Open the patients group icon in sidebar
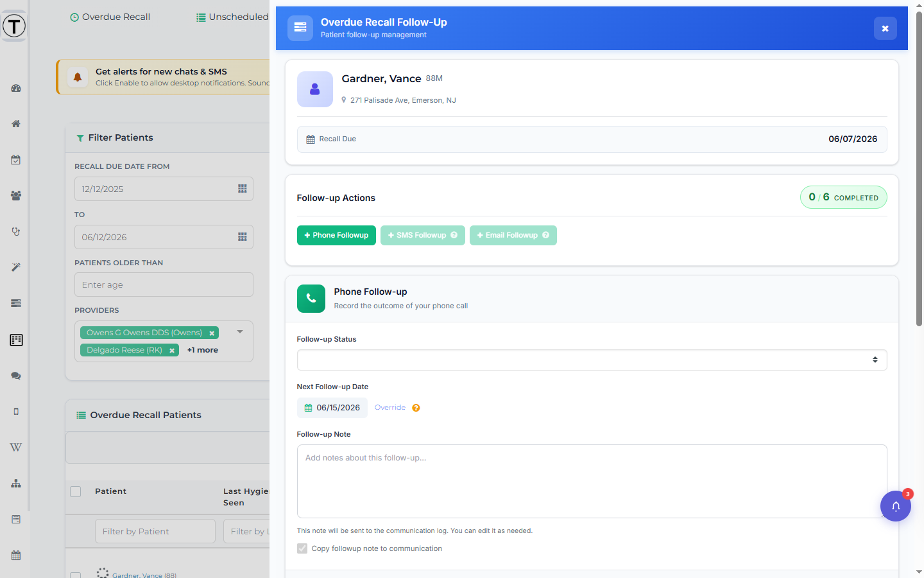The height and width of the screenshot is (578, 924). pyautogui.click(x=16, y=196)
